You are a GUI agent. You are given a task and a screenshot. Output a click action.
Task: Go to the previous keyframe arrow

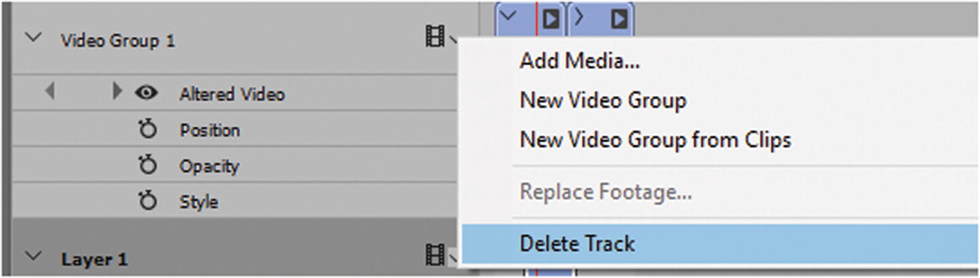point(49,93)
